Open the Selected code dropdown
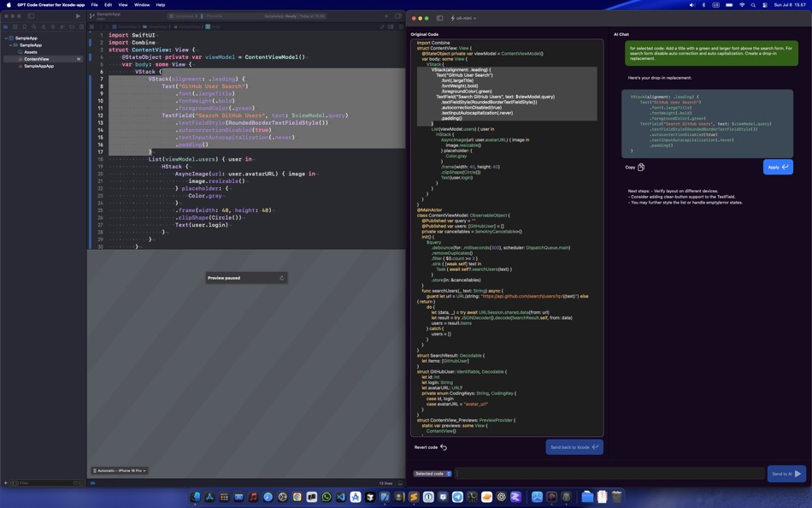This screenshot has width=812, height=508. pos(432,474)
